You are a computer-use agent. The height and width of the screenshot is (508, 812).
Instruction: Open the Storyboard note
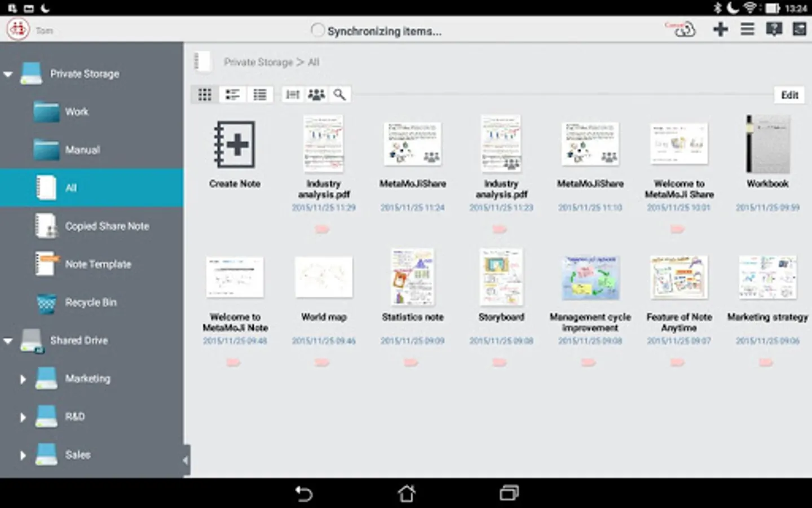point(501,277)
